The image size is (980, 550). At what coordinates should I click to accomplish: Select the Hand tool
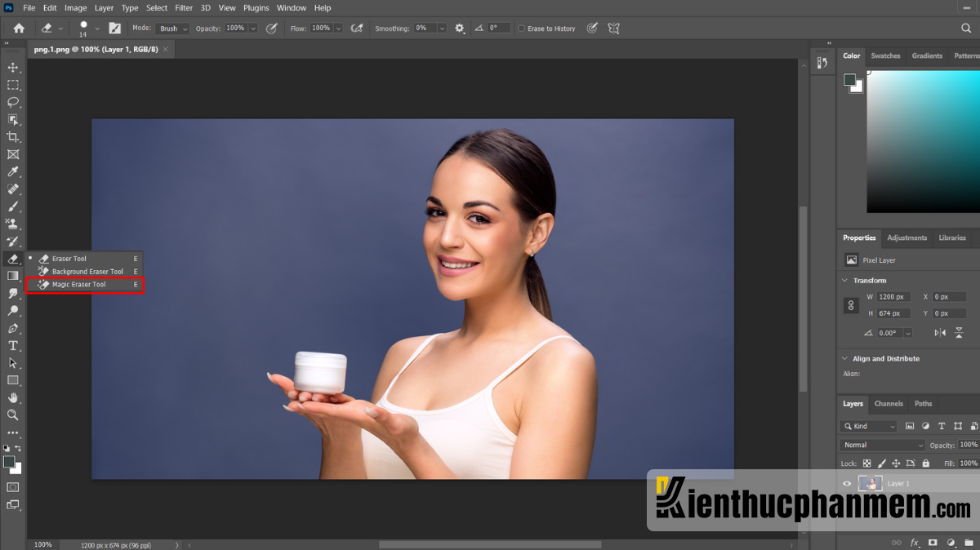click(13, 397)
